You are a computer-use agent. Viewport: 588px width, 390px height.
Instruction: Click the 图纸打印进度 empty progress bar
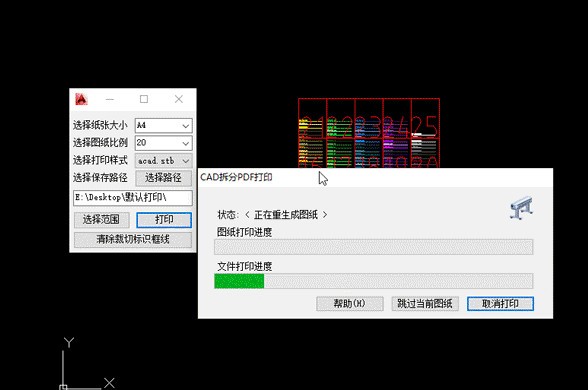(374, 247)
